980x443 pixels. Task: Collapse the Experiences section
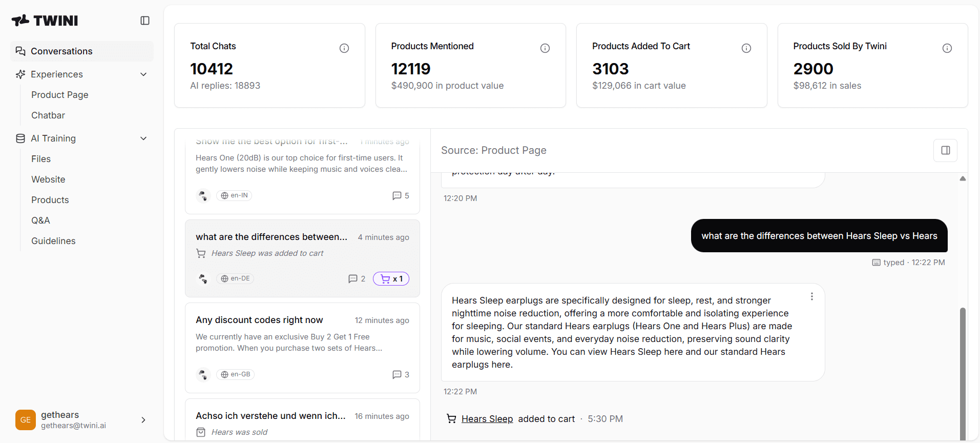pos(143,74)
